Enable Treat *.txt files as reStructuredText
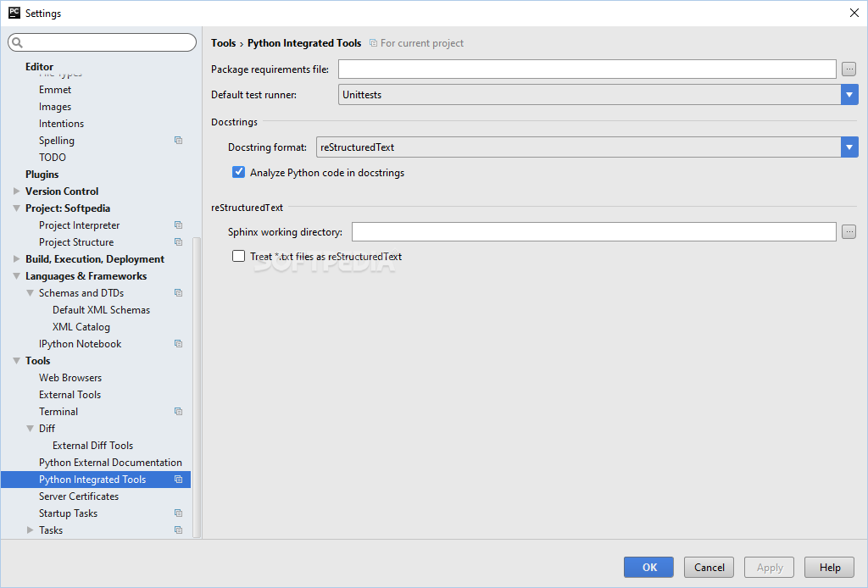Image resolution: width=868 pixels, height=588 pixels. (238, 256)
